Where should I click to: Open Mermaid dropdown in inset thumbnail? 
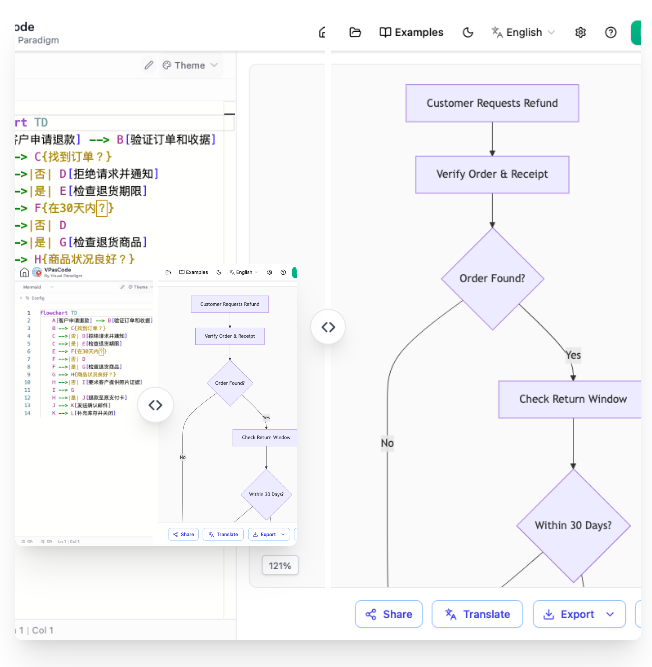38,287
